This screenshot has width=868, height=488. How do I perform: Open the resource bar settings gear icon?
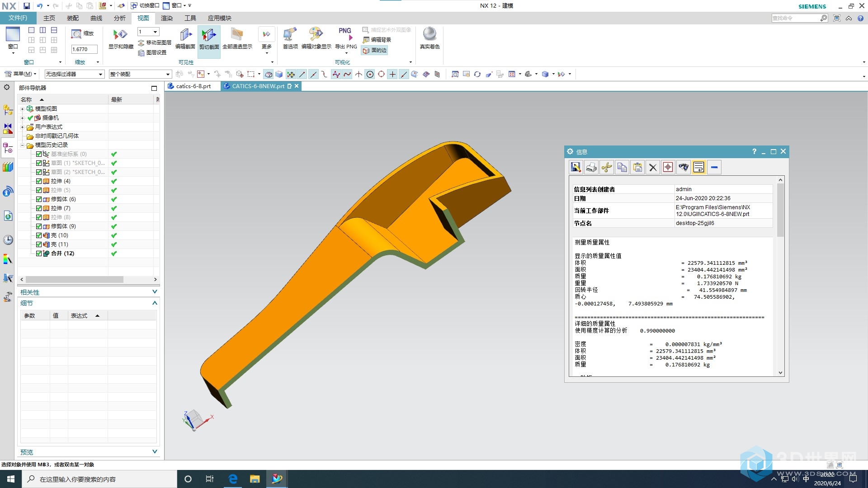coord(7,87)
